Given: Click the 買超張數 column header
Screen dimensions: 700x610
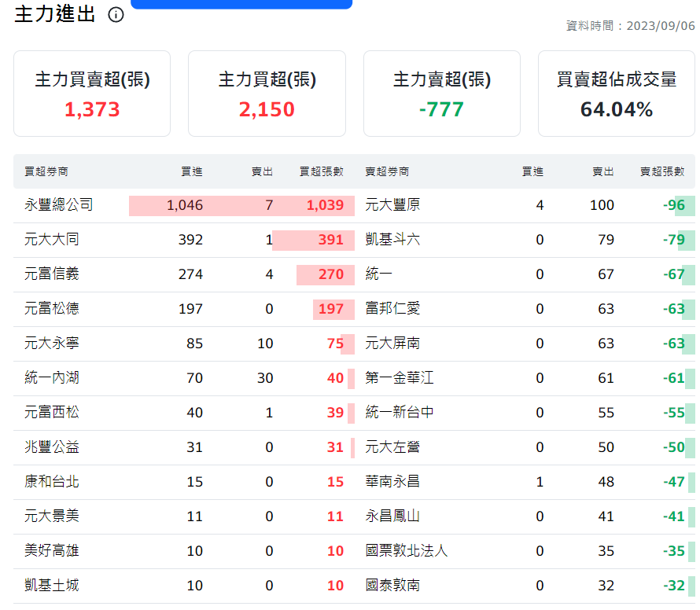Looking at the screenshot, I should tap(321, 171).
